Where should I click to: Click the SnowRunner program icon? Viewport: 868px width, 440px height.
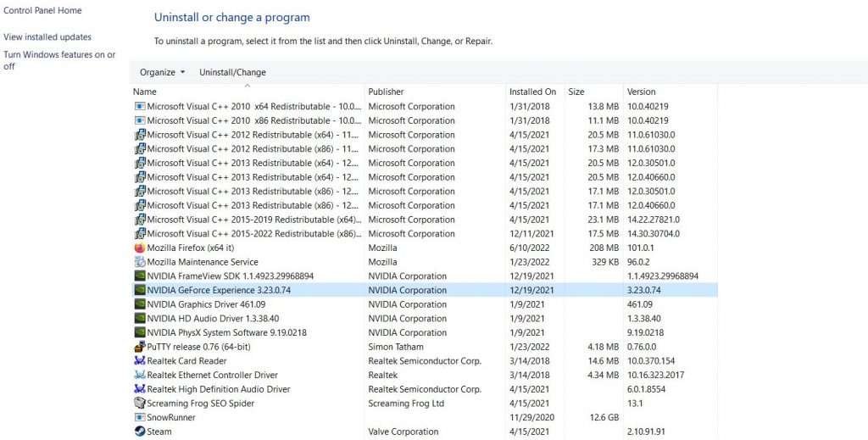tap(140, 417)
